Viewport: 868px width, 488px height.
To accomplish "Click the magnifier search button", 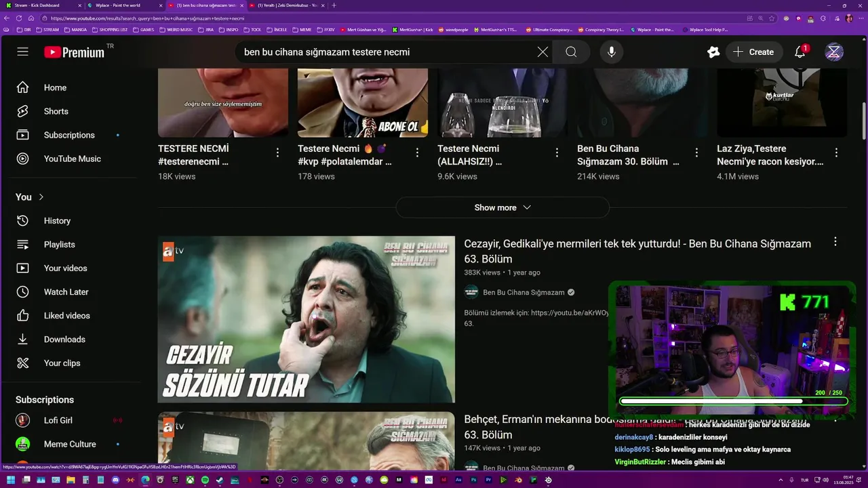I will [571, 52].
